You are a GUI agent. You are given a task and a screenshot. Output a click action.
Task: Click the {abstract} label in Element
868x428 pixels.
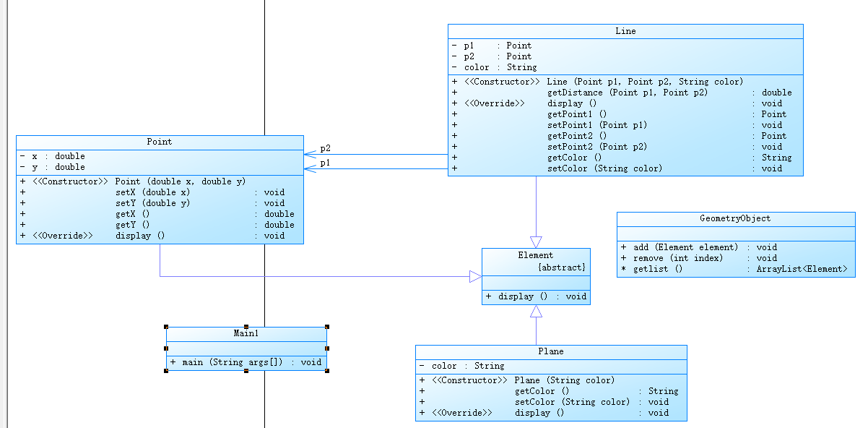tap(562, 267)
